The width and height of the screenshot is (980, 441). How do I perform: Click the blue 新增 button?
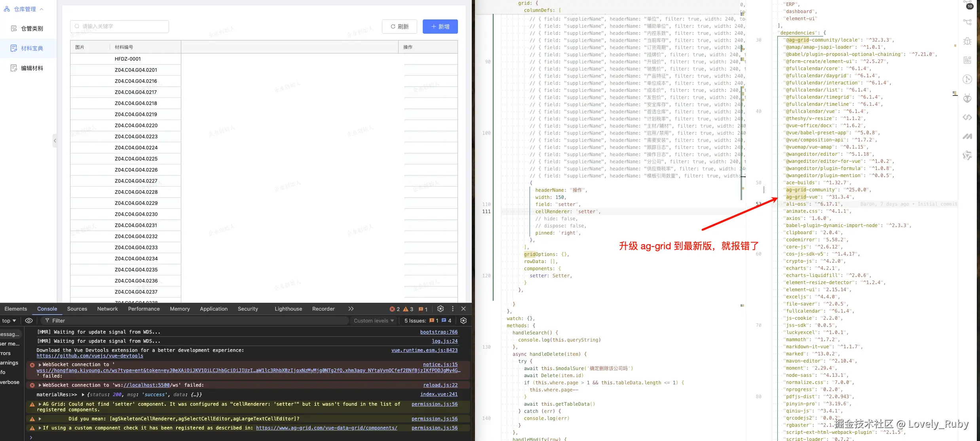pos(440,27)
